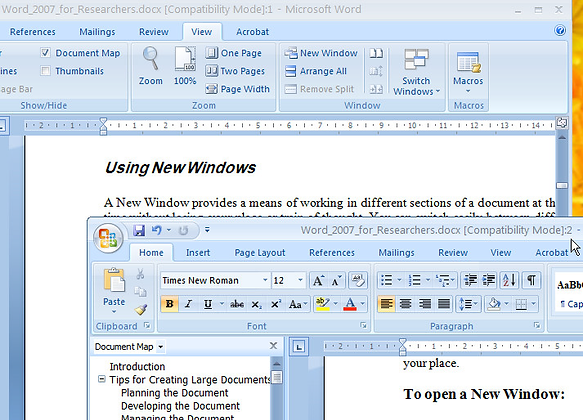The image size is (583, 420).
Task: Apply strikethrough formatting
Action: (237, 304)
